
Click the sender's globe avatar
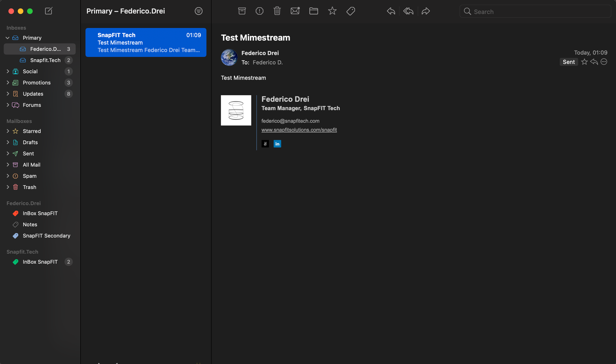(229, 57)
